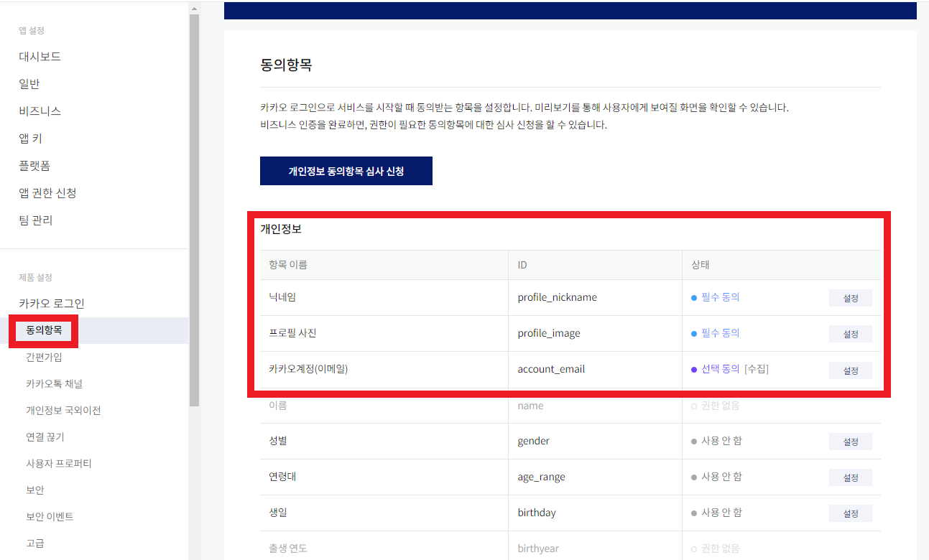Go to 비즈니스 settings

click(40, 111)
